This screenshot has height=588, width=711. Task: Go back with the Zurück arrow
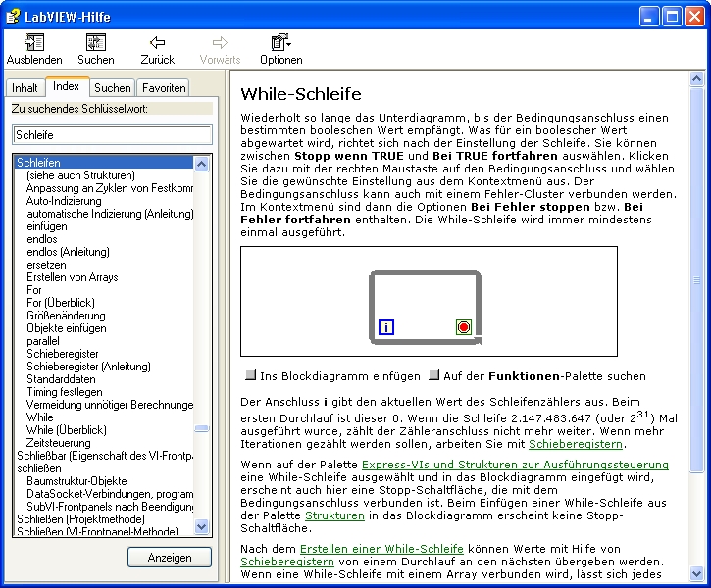(157, 43)
